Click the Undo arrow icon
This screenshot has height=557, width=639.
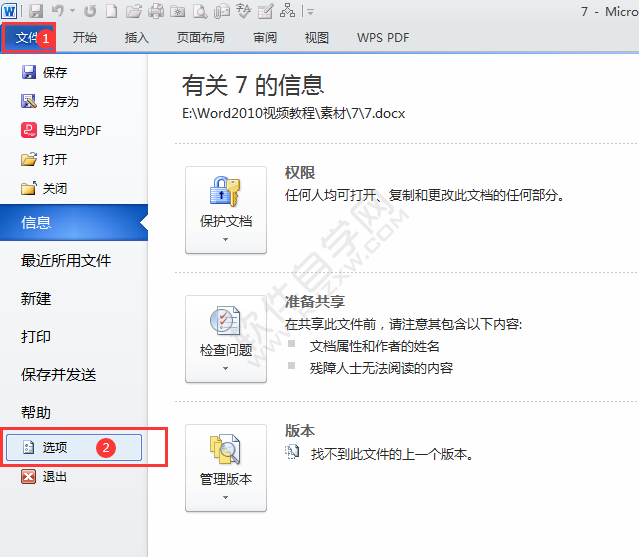coord(58,11)
